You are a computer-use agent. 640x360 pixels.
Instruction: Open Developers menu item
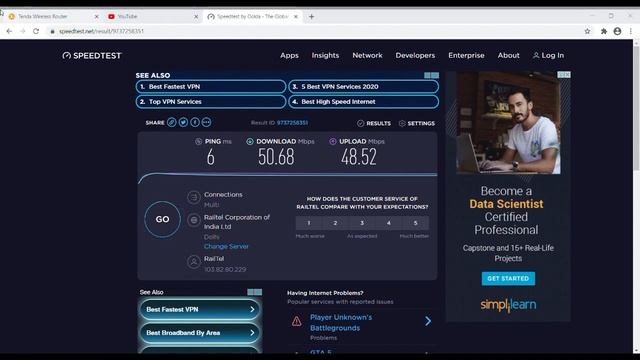(x=415, y=55)
